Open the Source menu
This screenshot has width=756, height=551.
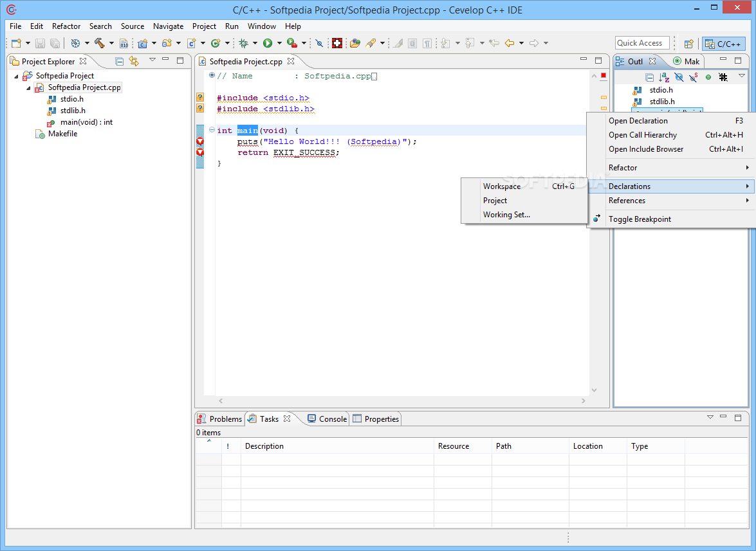point(133,26)
